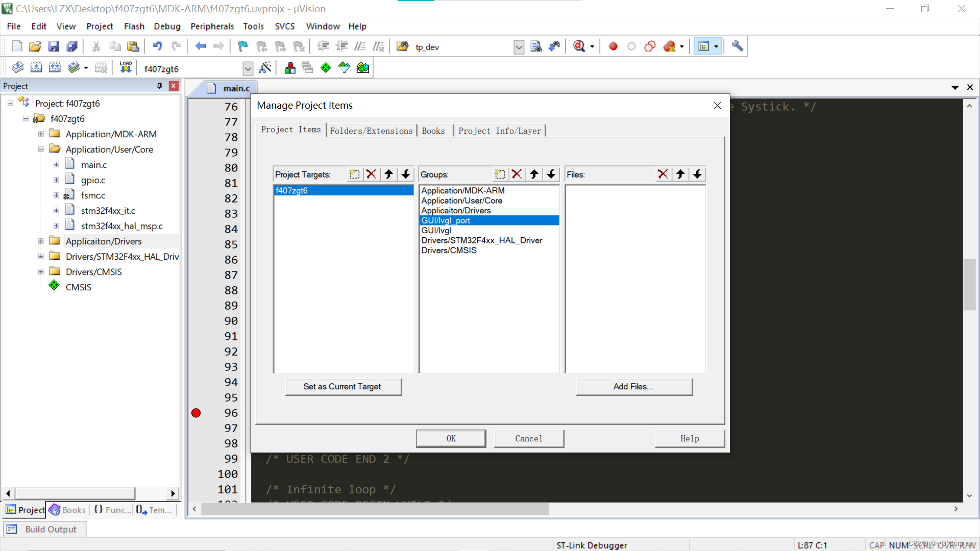980x551 pixels.
Task: Click Set as Current Target button
Action: pos(342,387)
